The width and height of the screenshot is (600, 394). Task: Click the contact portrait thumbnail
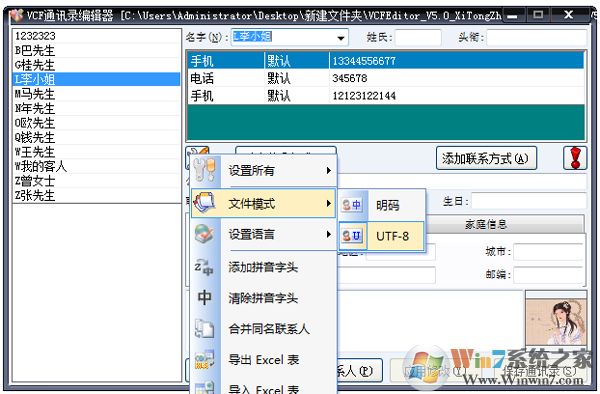click(x=556, y=320)
